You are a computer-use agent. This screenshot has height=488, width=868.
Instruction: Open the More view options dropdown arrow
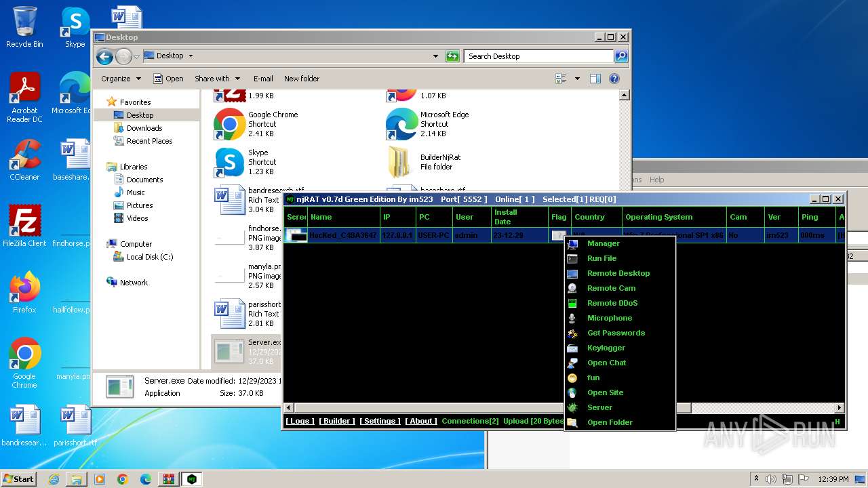[577, 79]
